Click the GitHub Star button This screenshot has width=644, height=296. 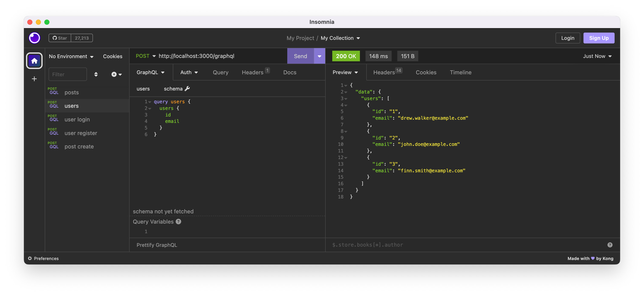(x=60, y=38)
